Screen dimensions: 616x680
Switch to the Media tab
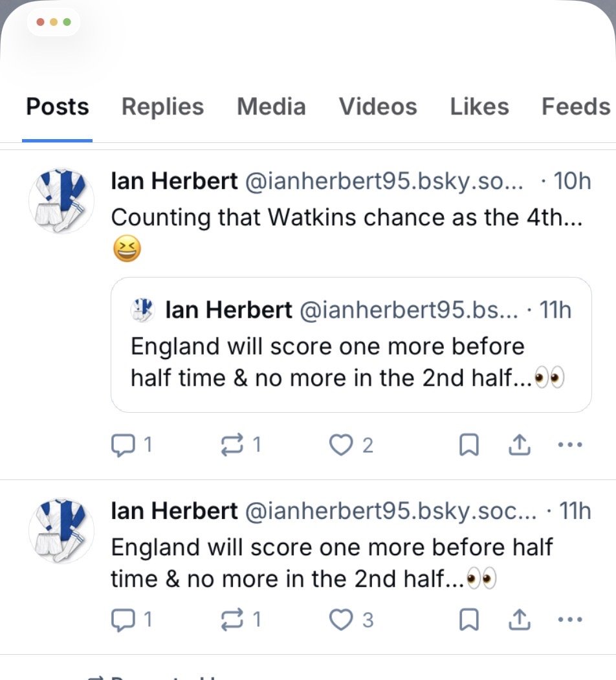pos(271,107)
